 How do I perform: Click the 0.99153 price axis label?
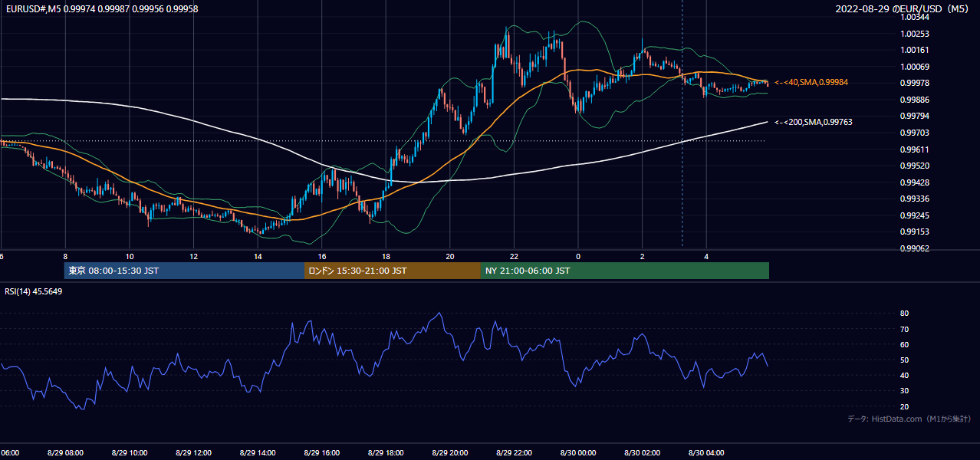click(916, 232)
